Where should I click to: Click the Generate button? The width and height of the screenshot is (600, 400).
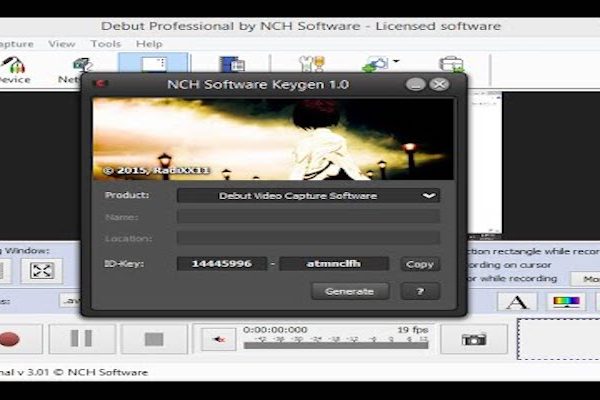click(350, 291)
